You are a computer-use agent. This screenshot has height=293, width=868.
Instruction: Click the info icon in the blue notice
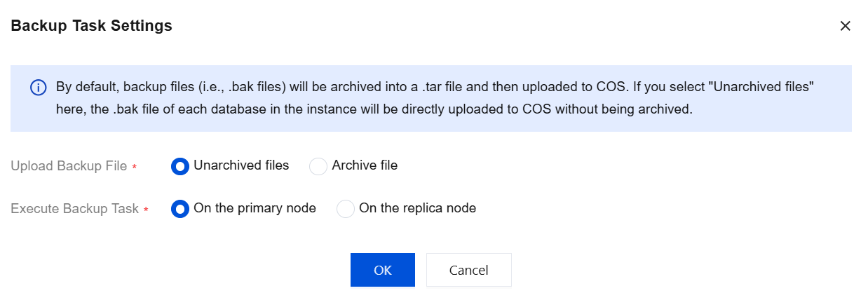pos(38,88)
